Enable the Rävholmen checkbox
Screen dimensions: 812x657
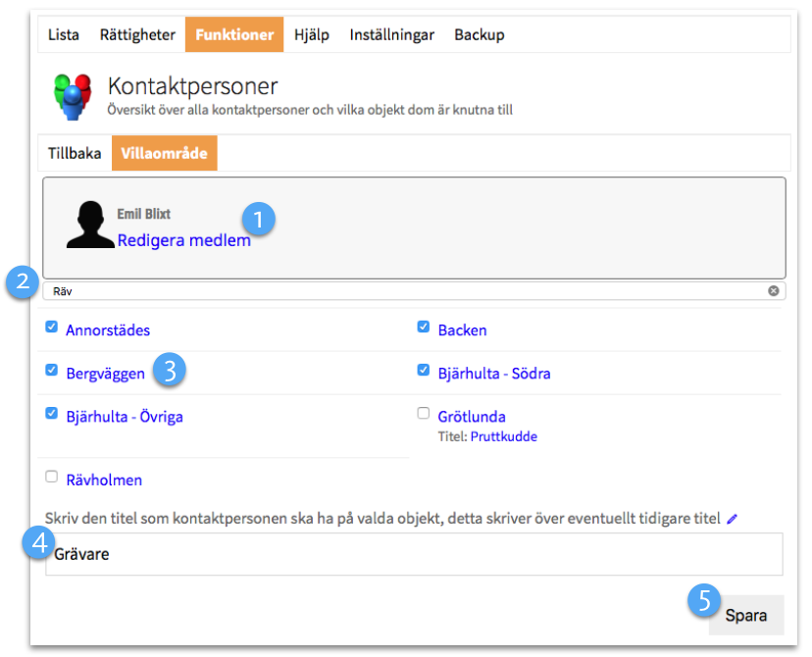point(52,478)
